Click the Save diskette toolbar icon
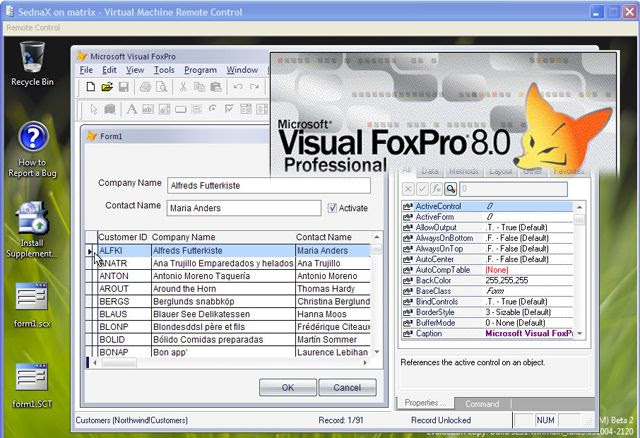This screenshot has width=640, height=438. 124,87
